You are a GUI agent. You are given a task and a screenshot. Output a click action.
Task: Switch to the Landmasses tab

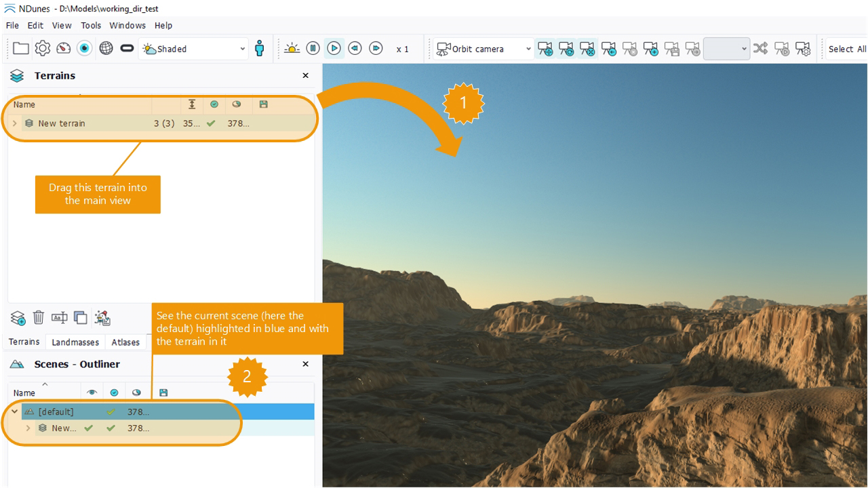point(75,342)
